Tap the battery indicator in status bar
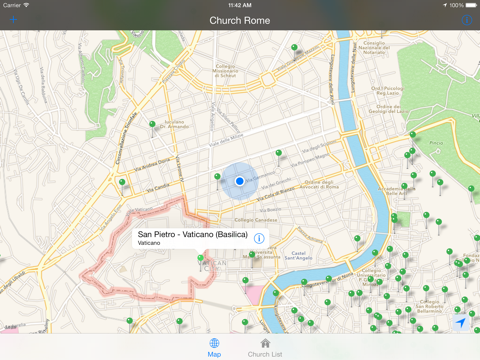The image size is (480, 360). click(x=471, y=5)
